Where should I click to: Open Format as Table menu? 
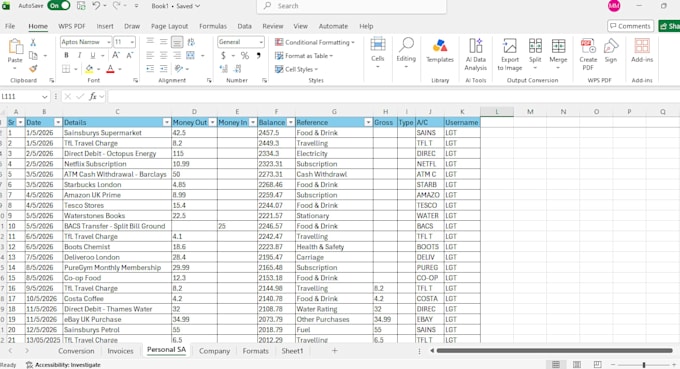(x=304, y=56)
